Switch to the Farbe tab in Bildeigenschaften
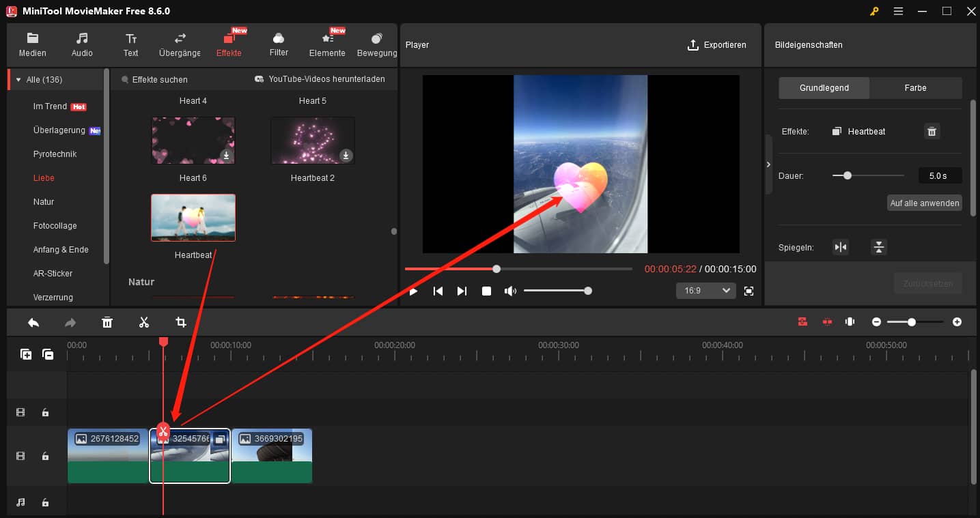The height and width of the screenshot is (518, 980). (x=915, y=87)
